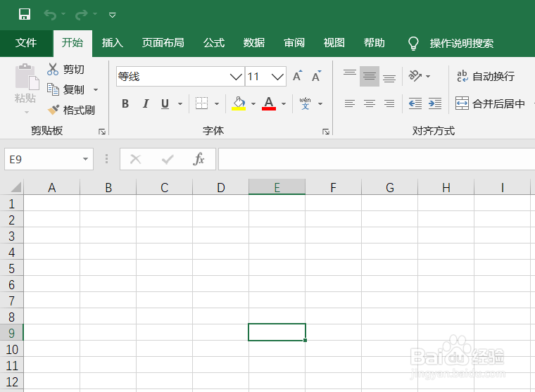Viewport: 535px width, 392px height.
Task: Toggle Italic formatting
Action: click(146, 103)
